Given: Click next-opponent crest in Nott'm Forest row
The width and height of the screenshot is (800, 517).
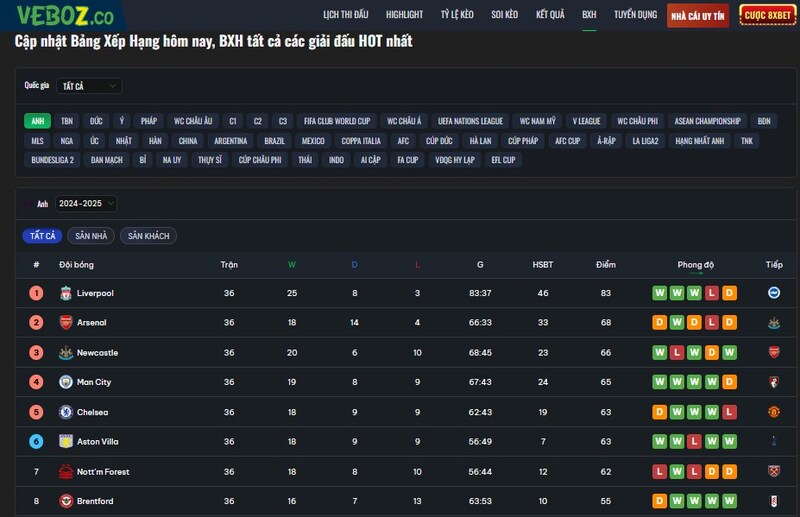Looking at the screenshot, I should click(x=774, y=471).
